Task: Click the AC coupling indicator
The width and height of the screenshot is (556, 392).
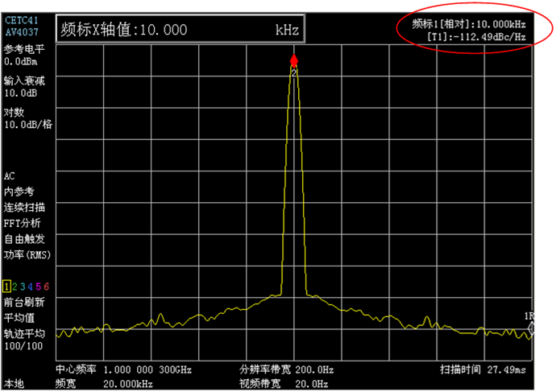Action: pyautogui.click(x=10, y=175)
